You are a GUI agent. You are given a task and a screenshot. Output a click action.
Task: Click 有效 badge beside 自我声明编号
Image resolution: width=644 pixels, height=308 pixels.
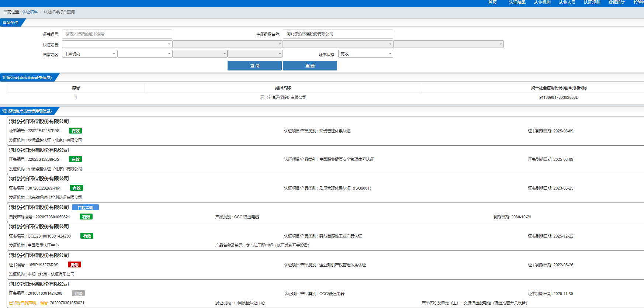[x=86, y=217]
